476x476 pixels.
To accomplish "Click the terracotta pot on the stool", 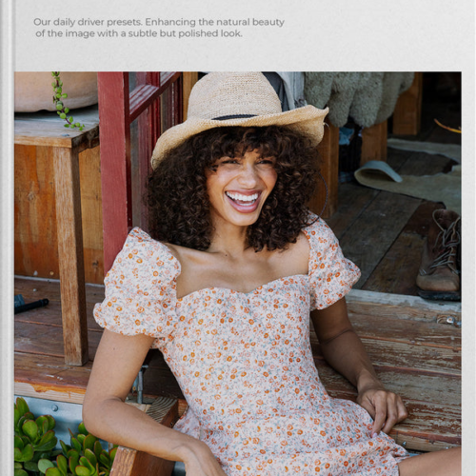I will (55, 91).
